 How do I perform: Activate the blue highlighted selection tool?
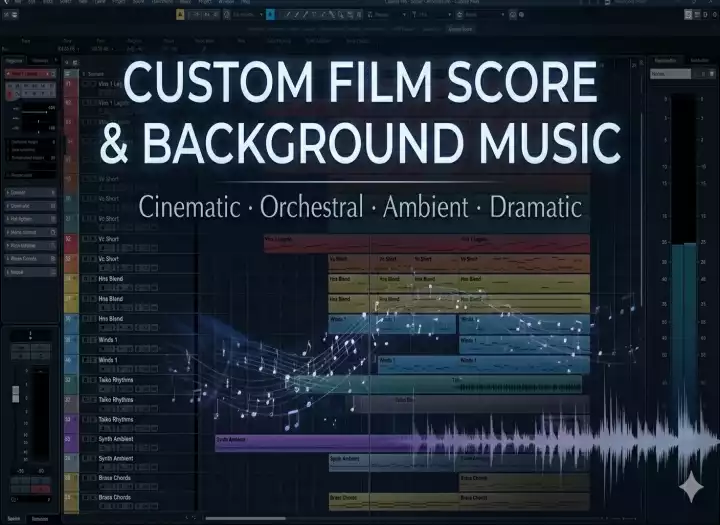[270, 15]
